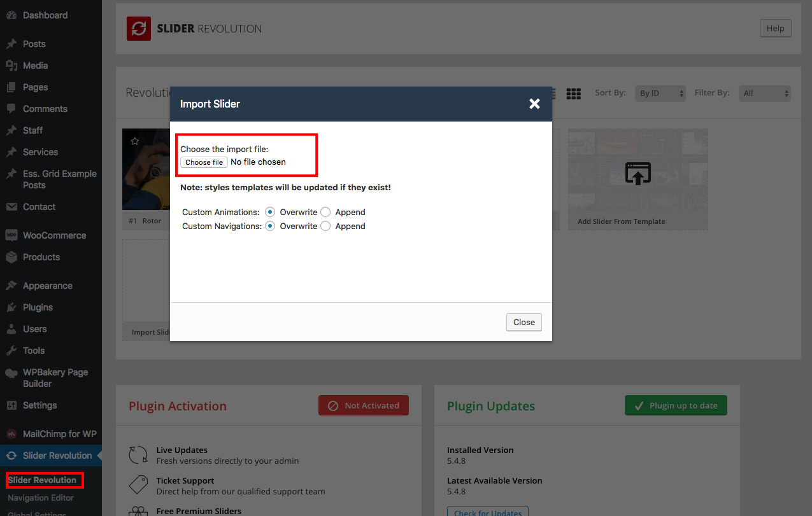Click the Pages icon in sidebar
The width and height of the screenshot is (812, 516).
[11, 87]
